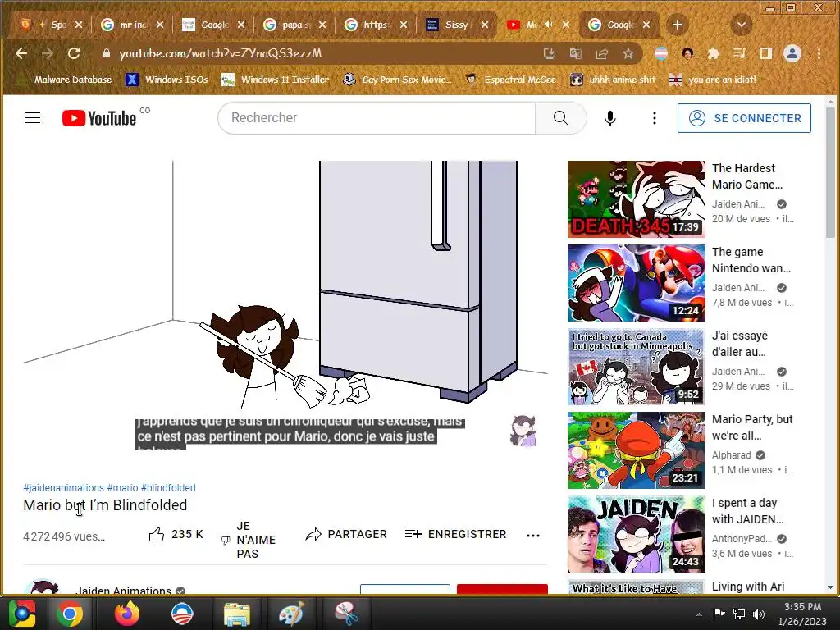The image size is (840, 630).
Task: Click the channel watermark in the video corner
Action: click(x=523, y=431)
